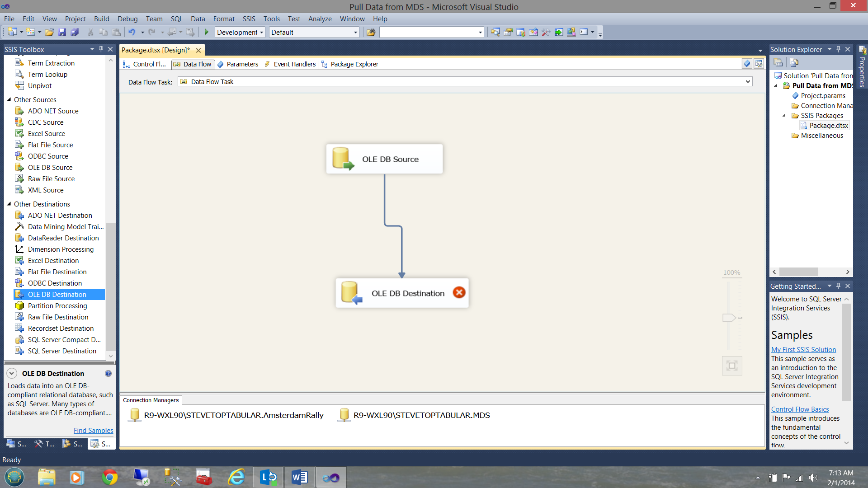This screenshot has height=488, width=868.
Task: Select the Excel Destination tool
Action: pyautogui.click(x=53, y=260)
